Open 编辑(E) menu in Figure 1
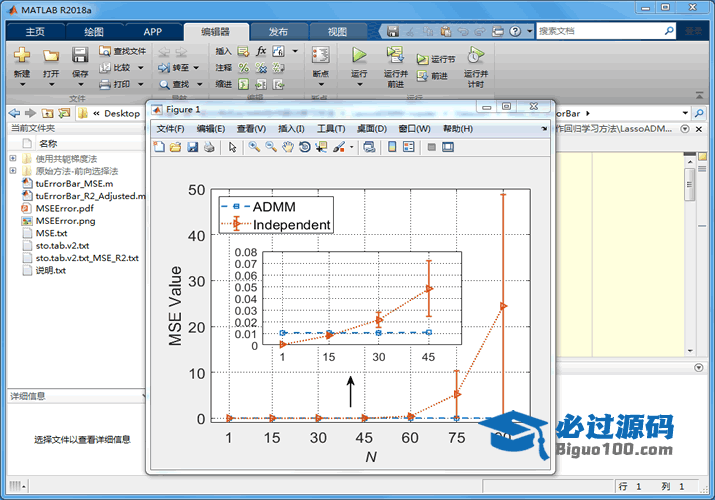This screenshot has height=500, width=715. (x=211, y=129)
